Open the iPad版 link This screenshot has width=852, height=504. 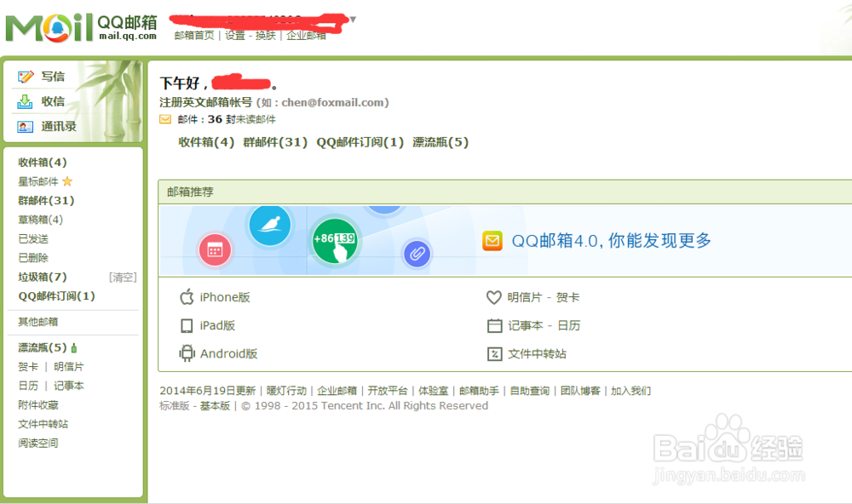coord(217,325)
